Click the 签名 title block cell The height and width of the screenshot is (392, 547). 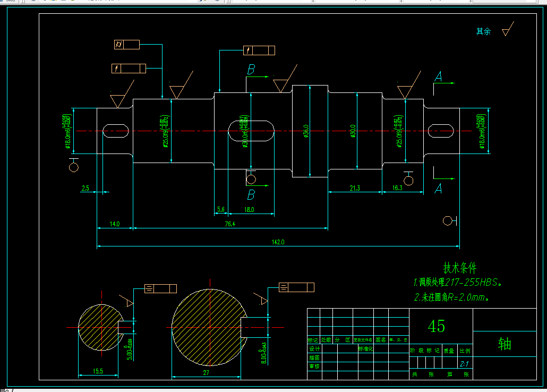[x=381, y=339]
